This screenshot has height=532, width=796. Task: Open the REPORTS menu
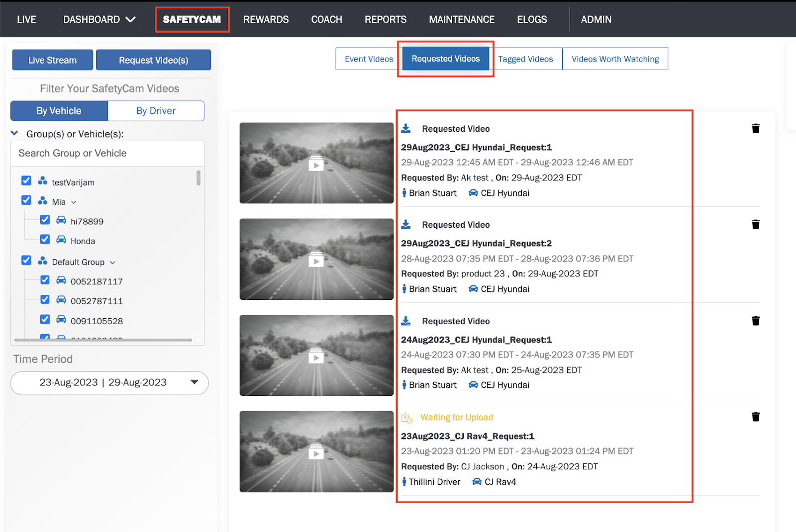[x=386, y=19]
